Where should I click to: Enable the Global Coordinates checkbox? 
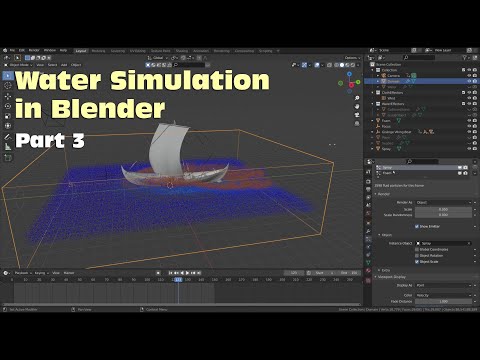pyautogui.click(x=417, y=249)
